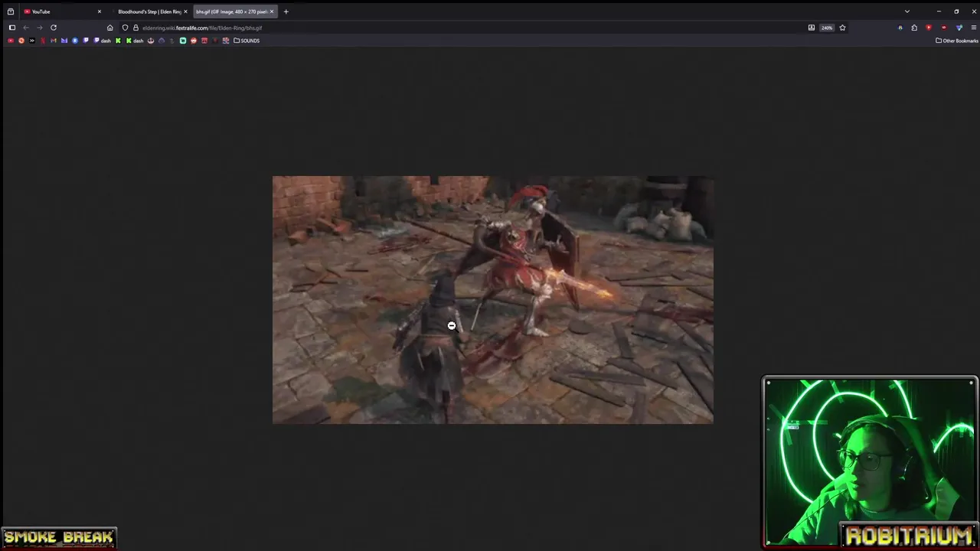The height and width of the screenshot is (551, 980).
Task: View site security lock info
Action: click(136, 28)
